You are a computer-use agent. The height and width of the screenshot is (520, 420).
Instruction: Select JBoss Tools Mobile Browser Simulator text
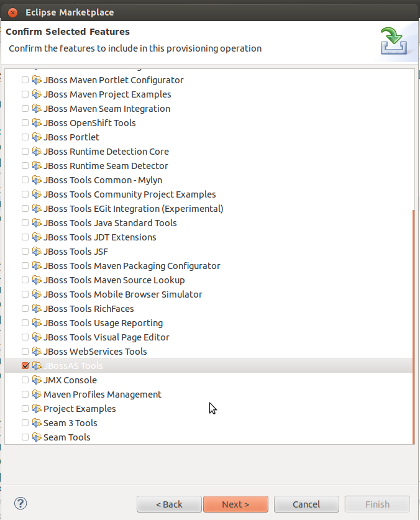pos(123,294)
